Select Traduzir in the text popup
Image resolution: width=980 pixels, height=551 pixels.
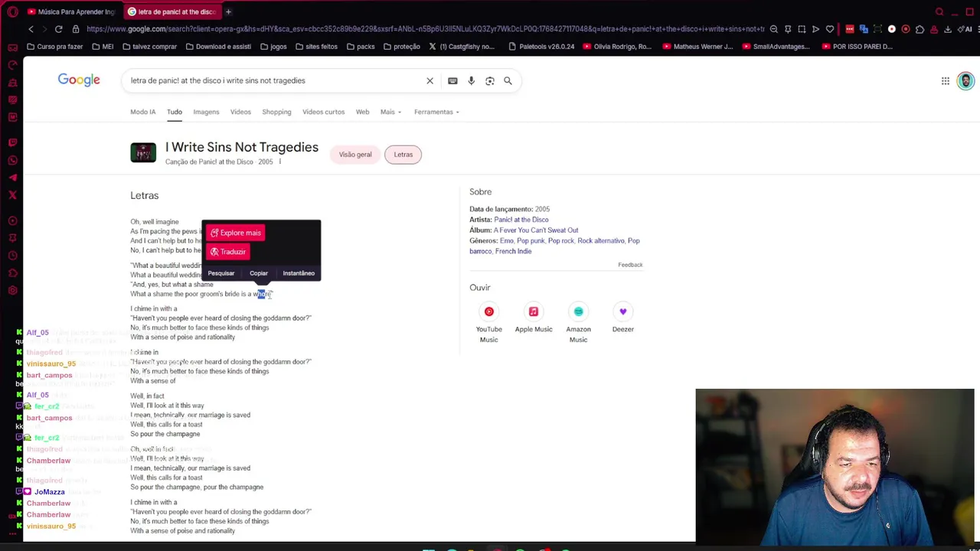(228, 252)
